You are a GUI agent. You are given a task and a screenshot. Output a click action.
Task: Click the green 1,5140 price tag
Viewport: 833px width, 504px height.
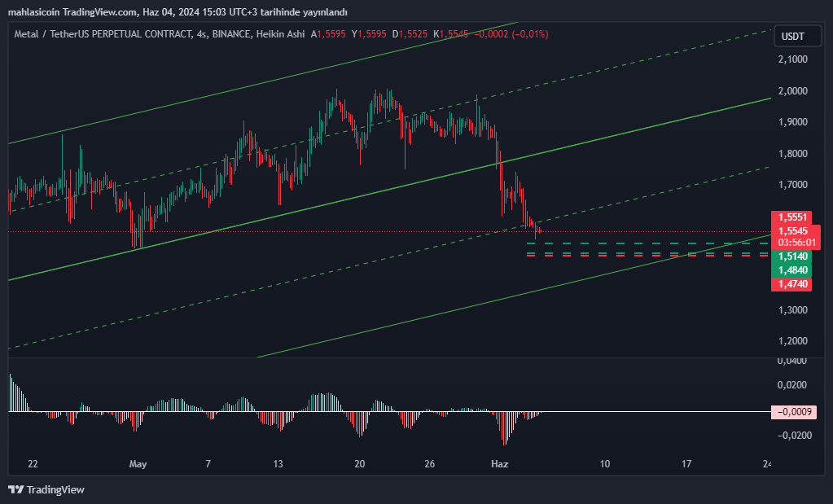(x=791, y=256)
